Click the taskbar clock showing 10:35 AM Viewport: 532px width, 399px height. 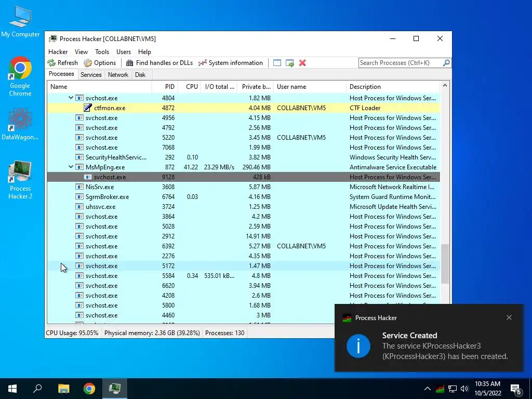[487, 389]
